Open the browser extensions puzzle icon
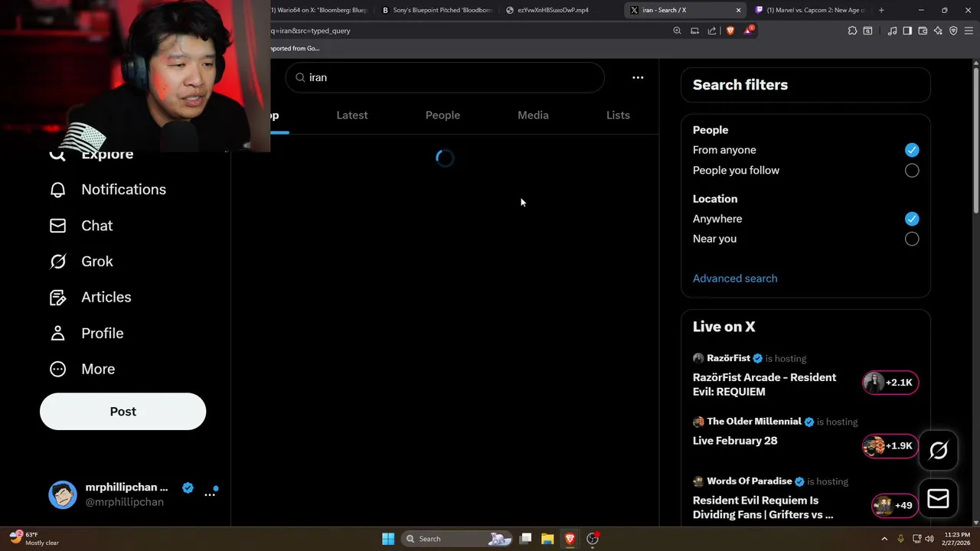 [852, 31]
